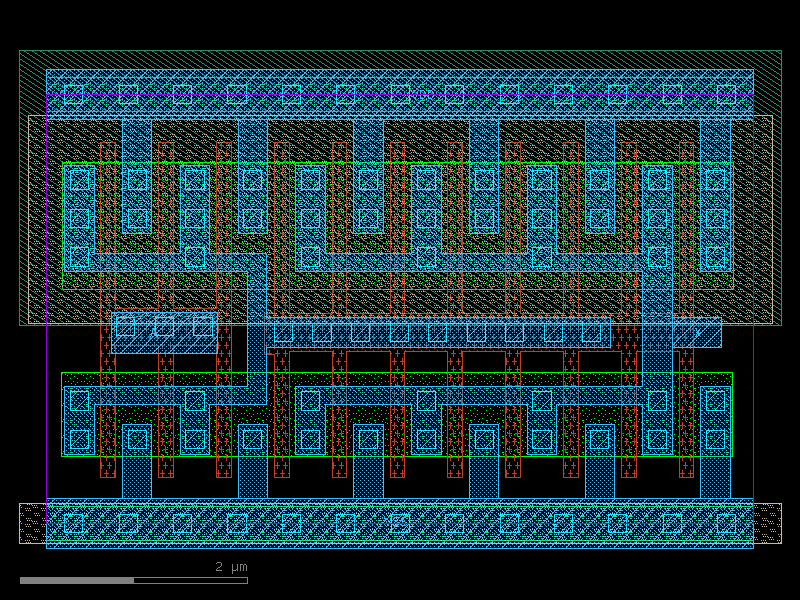Click the tan tap region right of bottom rail

pyautogui.click(x=767, y=523)
